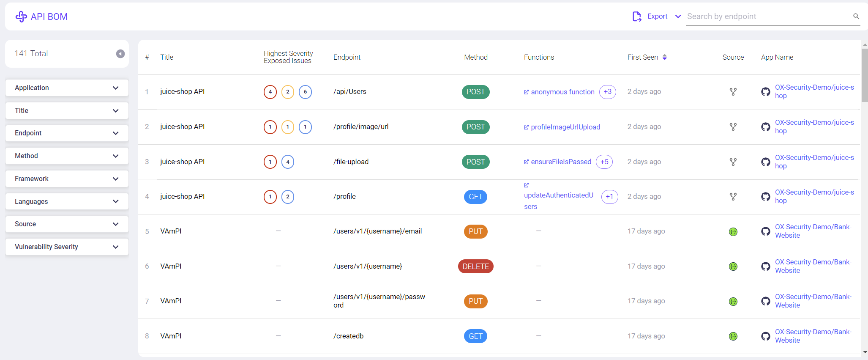
Task: Type in the Search by endpoint field
Action: pos(767,16)
